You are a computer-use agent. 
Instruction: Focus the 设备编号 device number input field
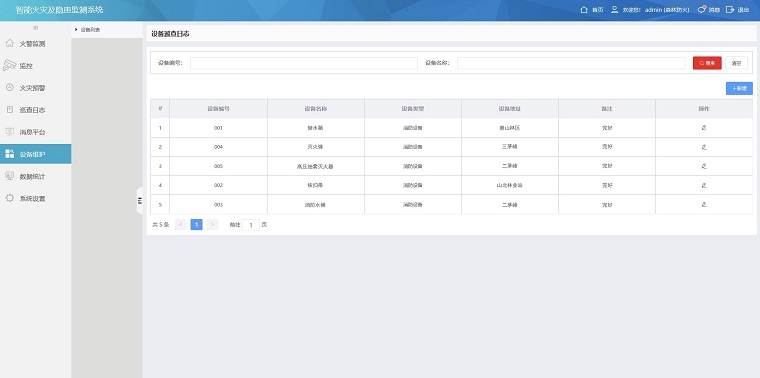coord(304,63)
